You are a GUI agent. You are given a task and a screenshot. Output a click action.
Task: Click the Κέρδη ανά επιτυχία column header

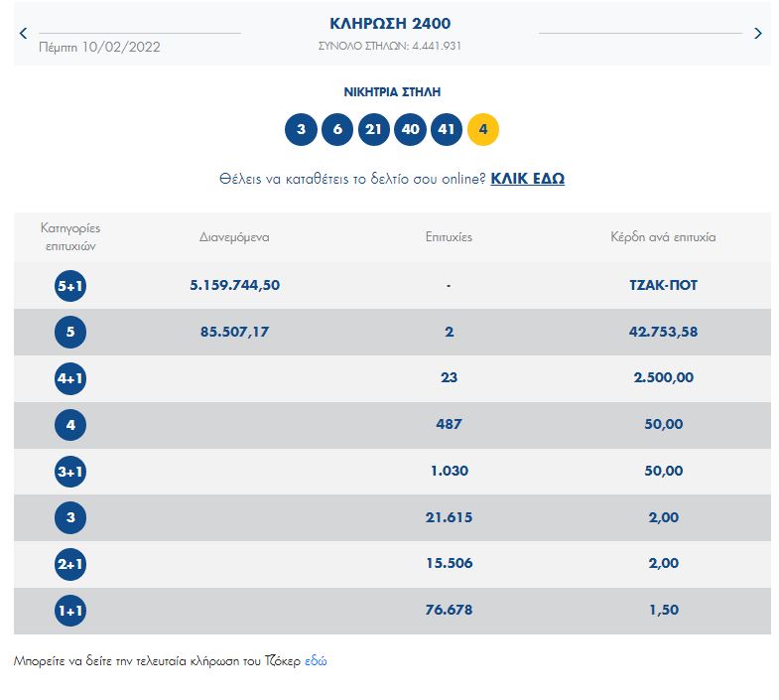pos(663,237)
